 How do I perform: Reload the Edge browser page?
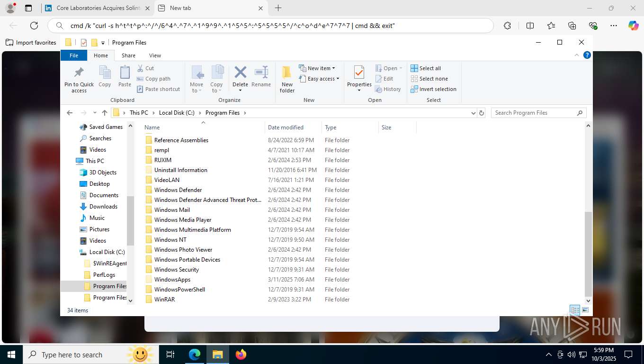click(x=34, y=26)
